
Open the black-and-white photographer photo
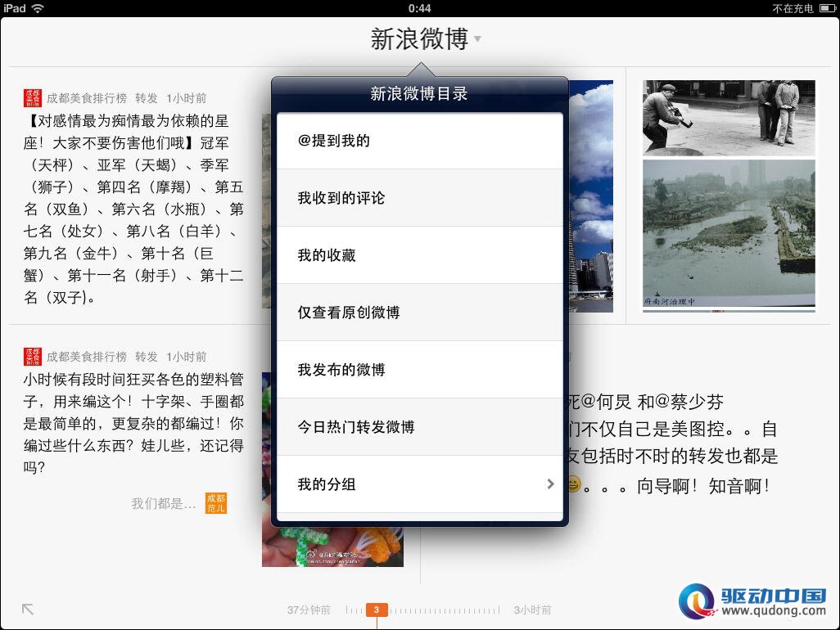click(x=729, y=118)
